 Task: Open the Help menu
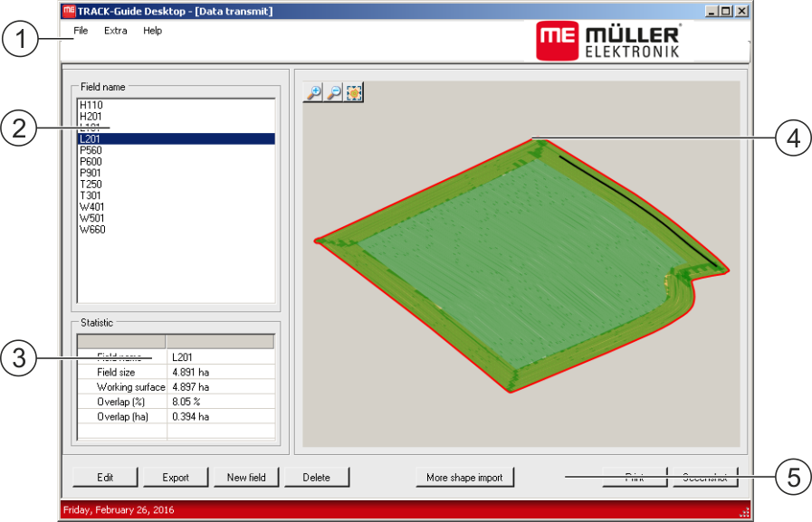point(152,31)
